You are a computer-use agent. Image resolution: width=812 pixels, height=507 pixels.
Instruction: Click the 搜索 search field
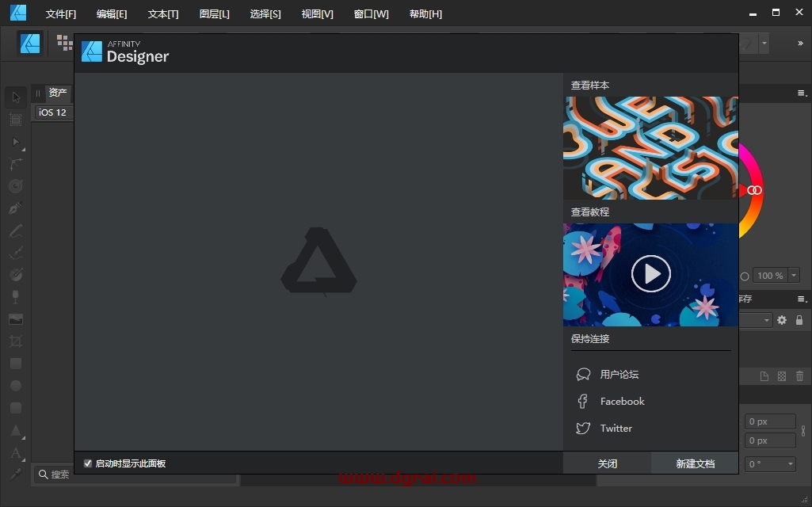(x=135, y=475)
